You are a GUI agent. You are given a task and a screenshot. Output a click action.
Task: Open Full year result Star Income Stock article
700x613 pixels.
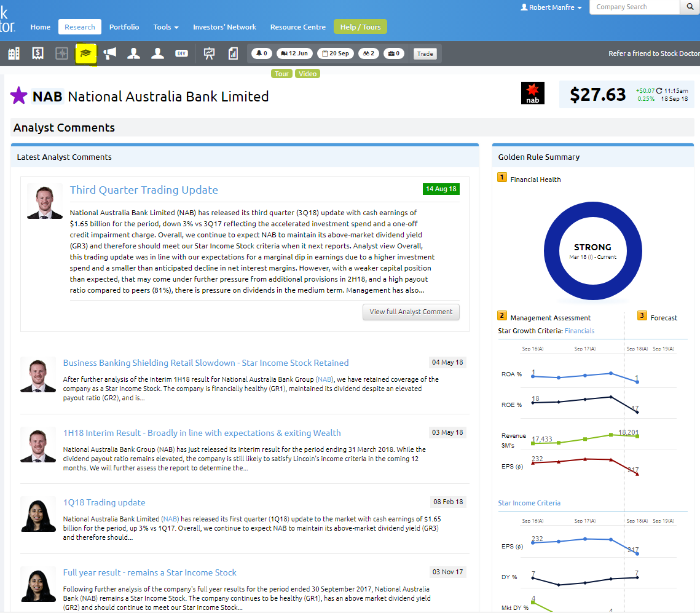[149, 573]
